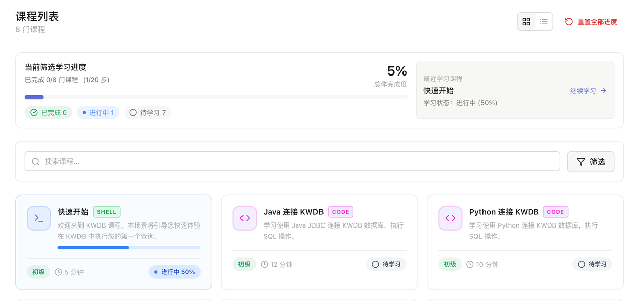Click the code icon on Java 连接 KWDB
Screen dimensions: 644x301
pos(245,218)
